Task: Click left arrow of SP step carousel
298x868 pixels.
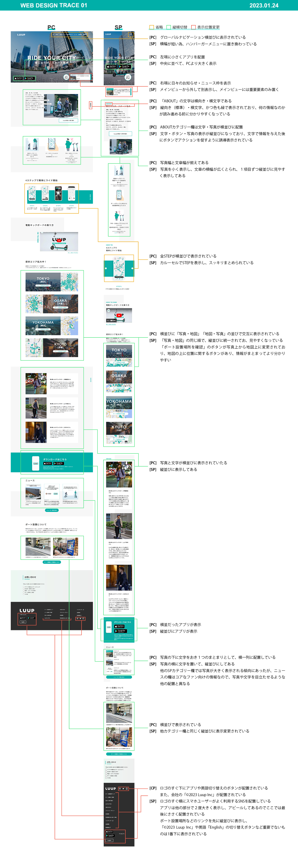Action: point(106,268)
